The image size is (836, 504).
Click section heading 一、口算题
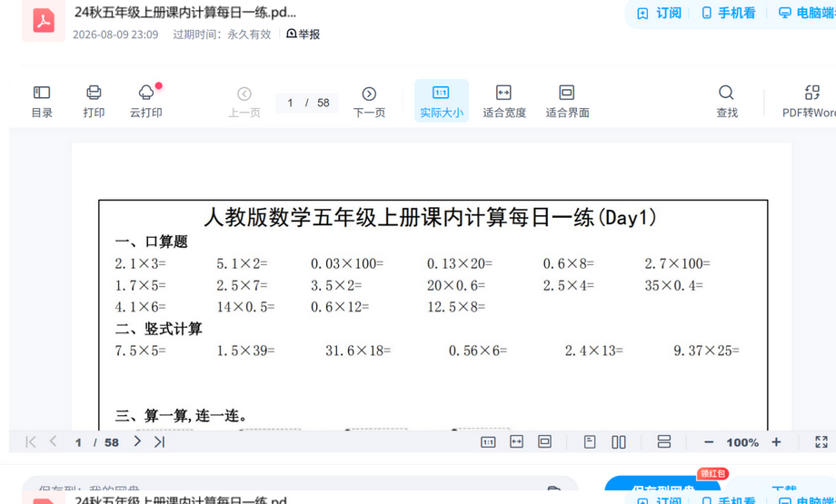click(151, 242)
